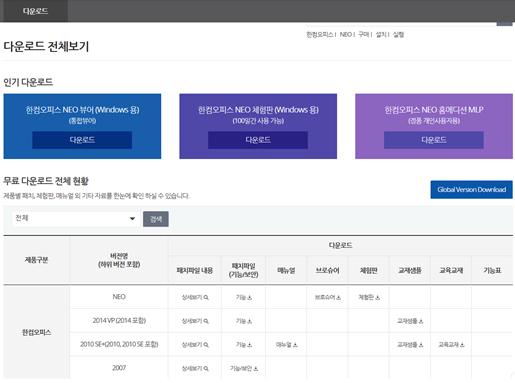Download the NEO 브로슈어 brochure
Image resolution: width=515 pixels, height=383 pixels.
point(328,297)
